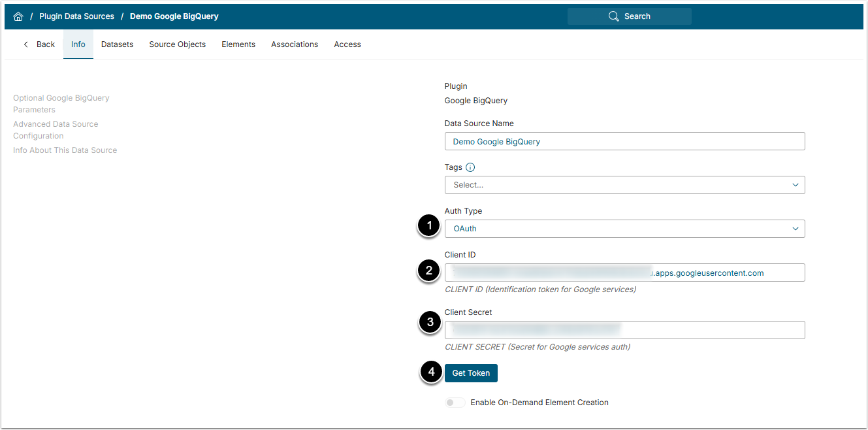Image resolution: width=868 pixels, height=430 pixels.
Task: Open the Source Objects tab
Action: tap(177, 44)
